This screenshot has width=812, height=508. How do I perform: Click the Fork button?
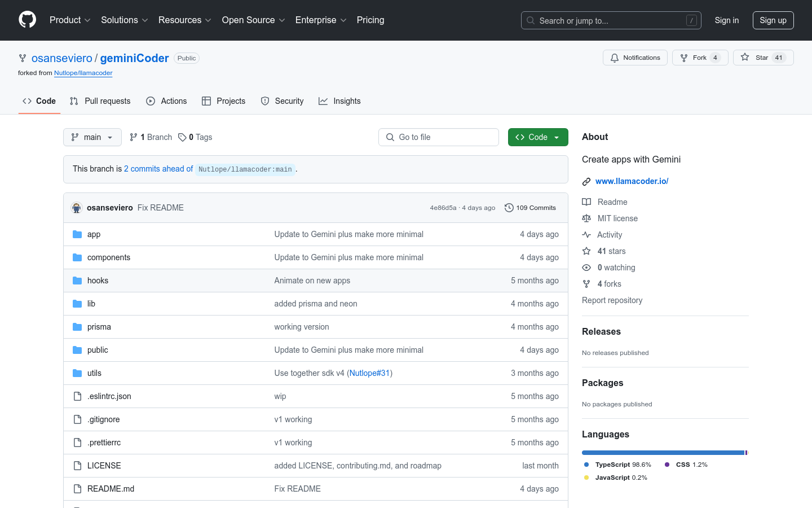pyautogui.click(x=700, y=58)
